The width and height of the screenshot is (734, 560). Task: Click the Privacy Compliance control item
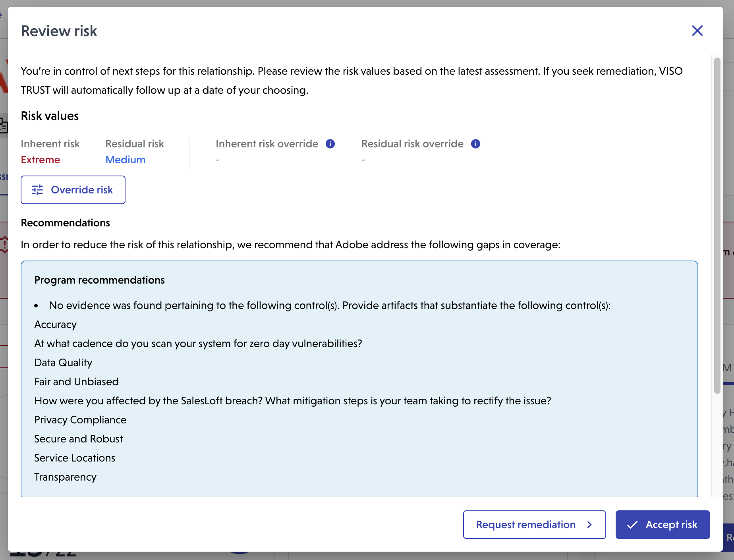tap(80, 420)
